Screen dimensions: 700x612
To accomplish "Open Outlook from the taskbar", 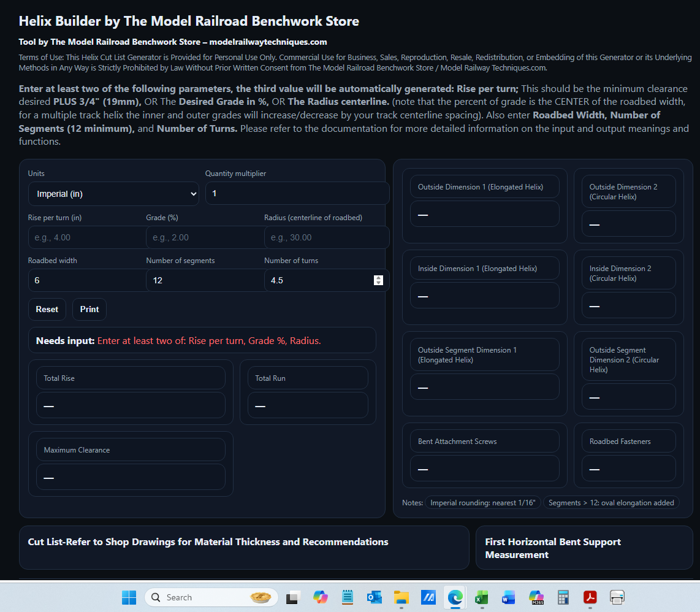I will click(374, 597).
